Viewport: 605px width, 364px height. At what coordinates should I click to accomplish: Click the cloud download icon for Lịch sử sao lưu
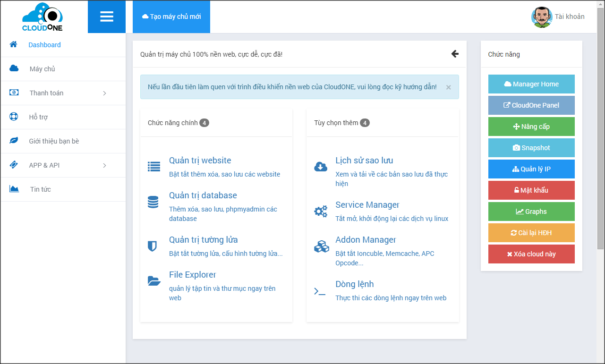(x=321, y=167)
